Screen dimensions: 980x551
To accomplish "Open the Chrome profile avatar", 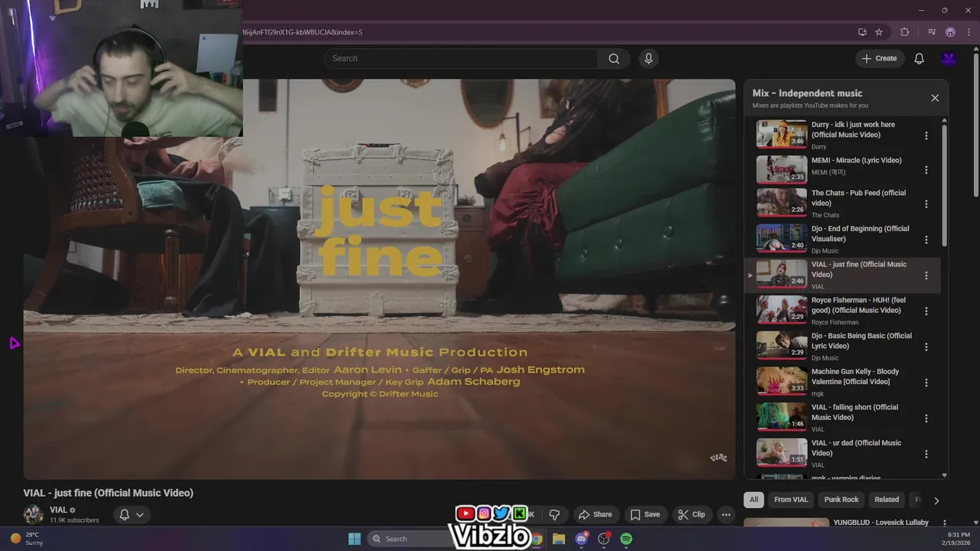I will [950, 32].
